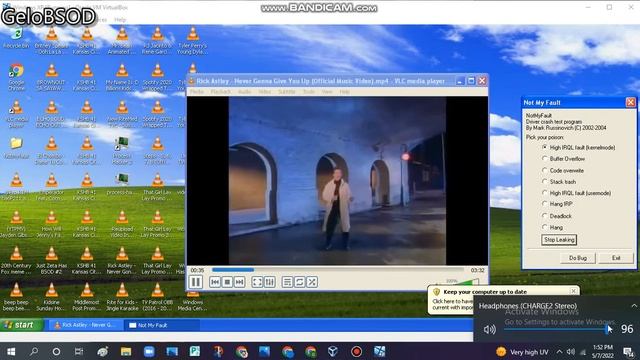This screenshot has height=360, width=640.
Task: Open the Playback menu in VLC
Action: pyautogui.click(x=221, y=92)
